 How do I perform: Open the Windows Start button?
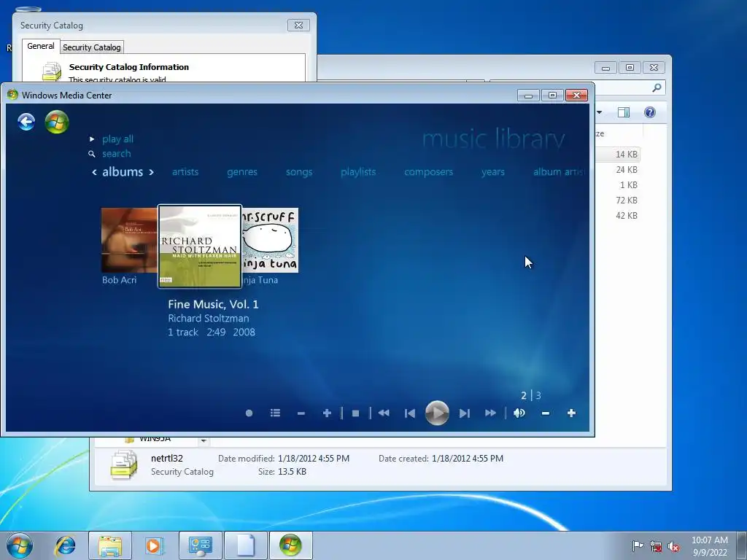pyautogui.click(x=20, y=545)
